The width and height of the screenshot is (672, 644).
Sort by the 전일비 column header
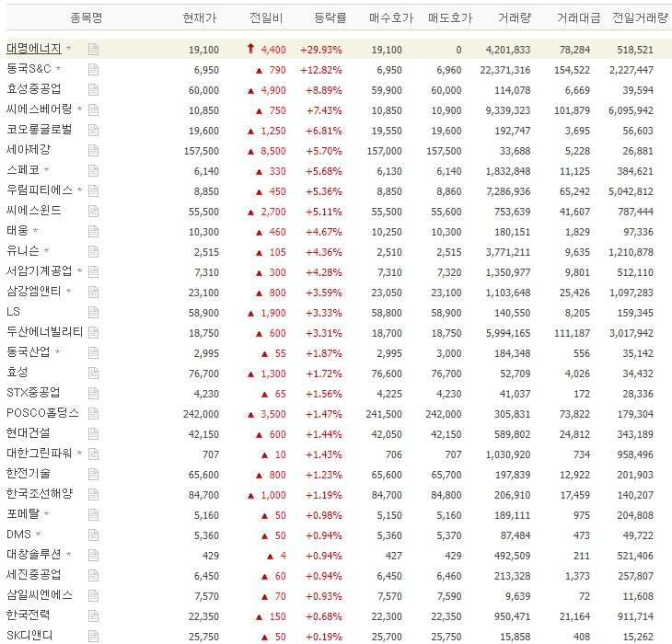pos(266,17)
